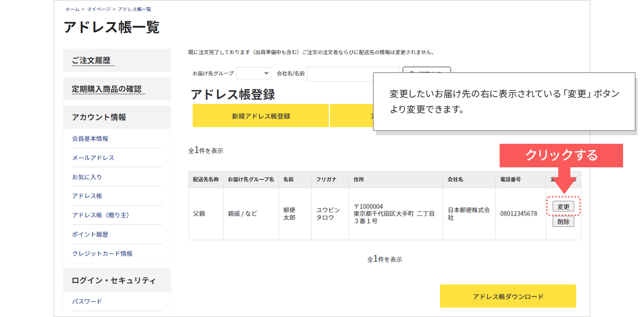Open 会員基本情報 under アカウント情報

(90, 138)
